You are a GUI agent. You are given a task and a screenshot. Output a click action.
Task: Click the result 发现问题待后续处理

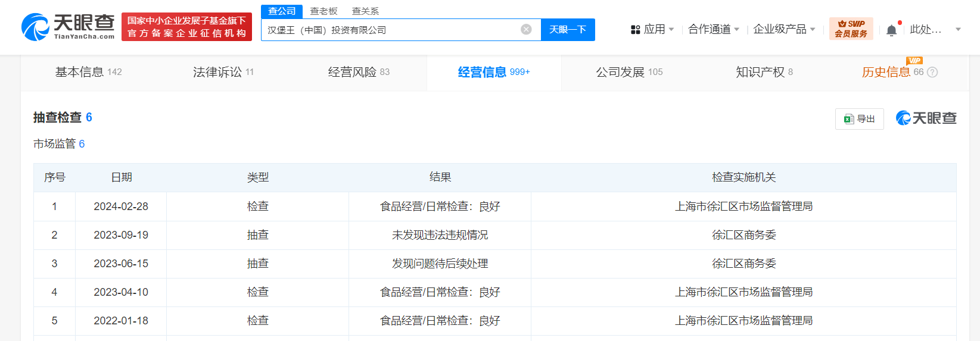(440, 264)
